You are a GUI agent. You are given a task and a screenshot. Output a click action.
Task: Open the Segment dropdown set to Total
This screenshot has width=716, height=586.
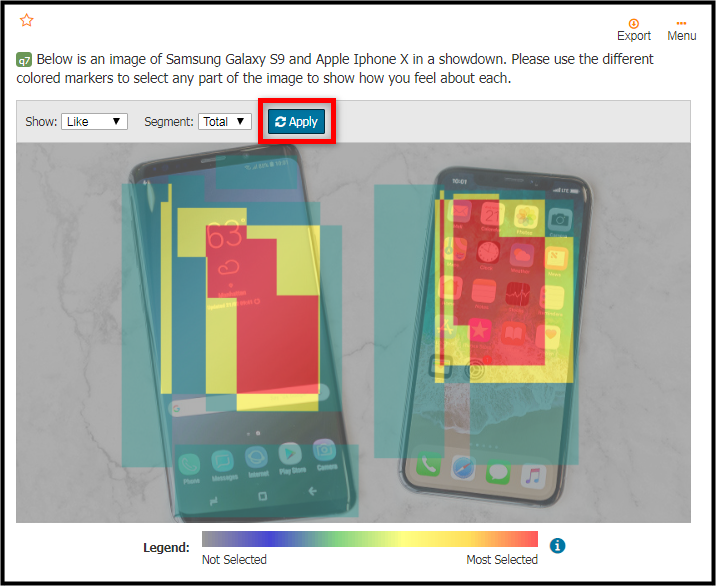pyautogui.click(x=225, y=121)
